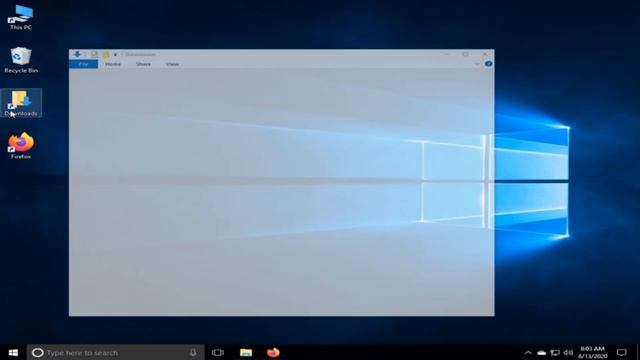Click the OneDrive cloud tray icon
640x360 pixels.
point(541,353)
